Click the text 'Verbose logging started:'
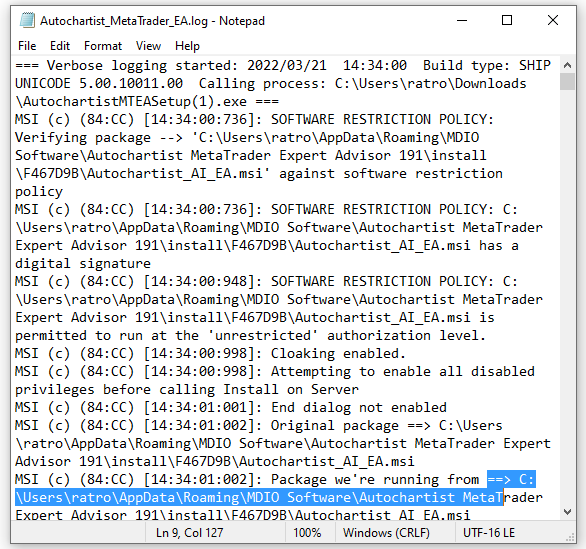Screen dimensions: 586x549 pos(142,66)
